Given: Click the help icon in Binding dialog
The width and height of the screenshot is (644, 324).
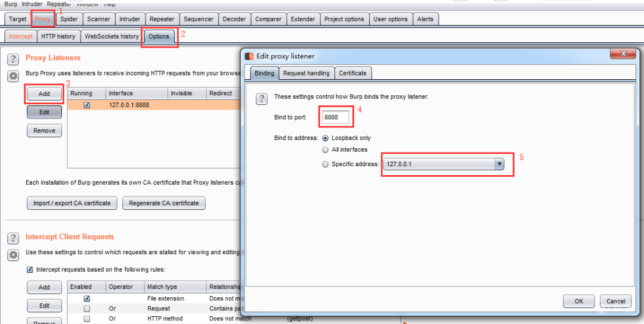Looking at the screenshot, I should (x=261, y=99).
